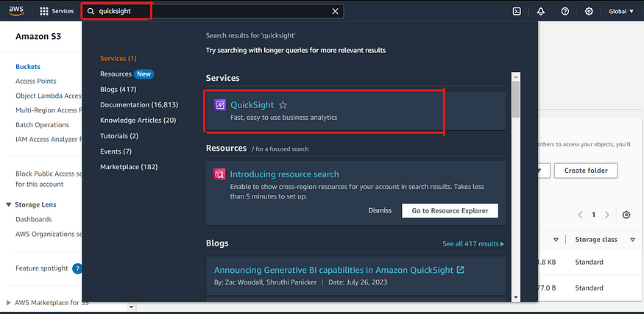Open the Introducing resource search link
644x314 pixels.
[x=284, y=174]
